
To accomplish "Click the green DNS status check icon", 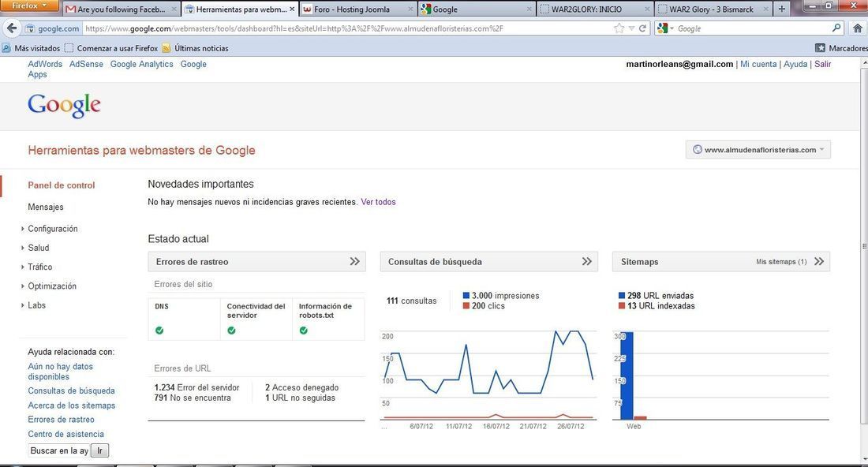I will pyautogui.click(x=159, y=331).
